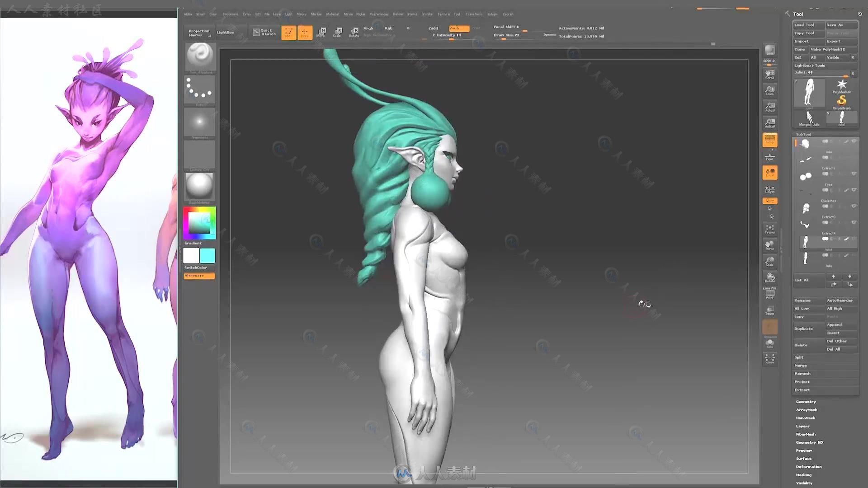Click the LightBox toggle button

point(226,32)
